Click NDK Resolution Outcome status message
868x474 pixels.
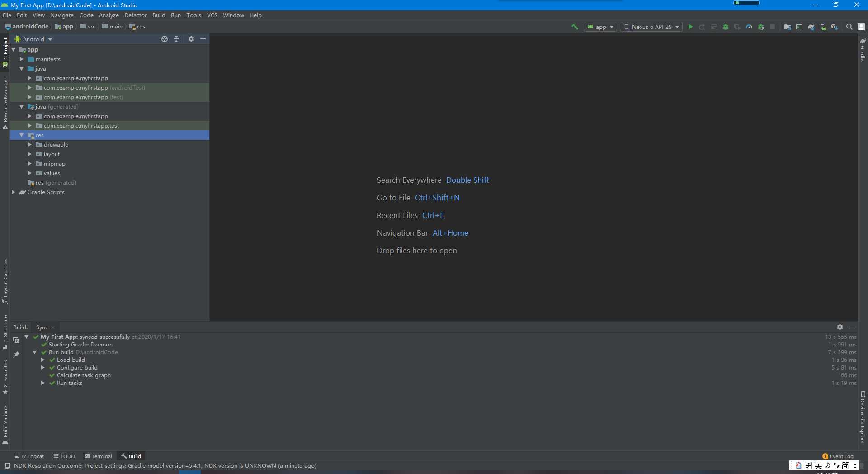coord(165,466)
